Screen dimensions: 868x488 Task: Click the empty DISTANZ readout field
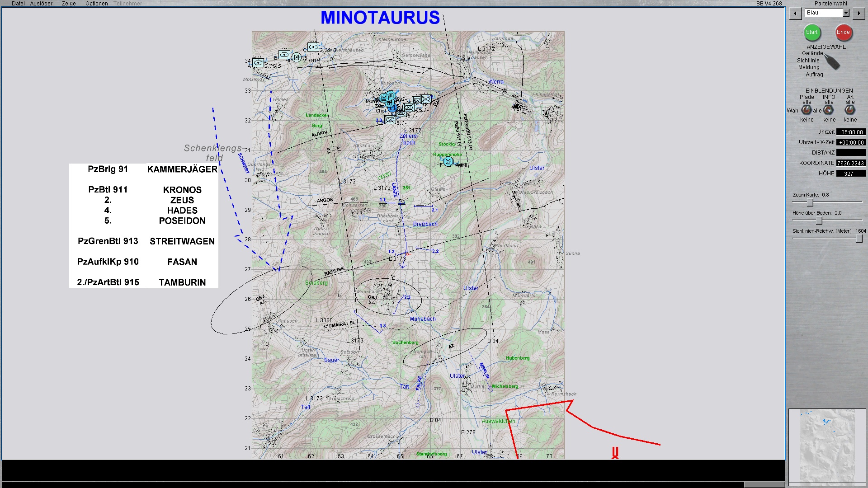[x=851, y=153]
